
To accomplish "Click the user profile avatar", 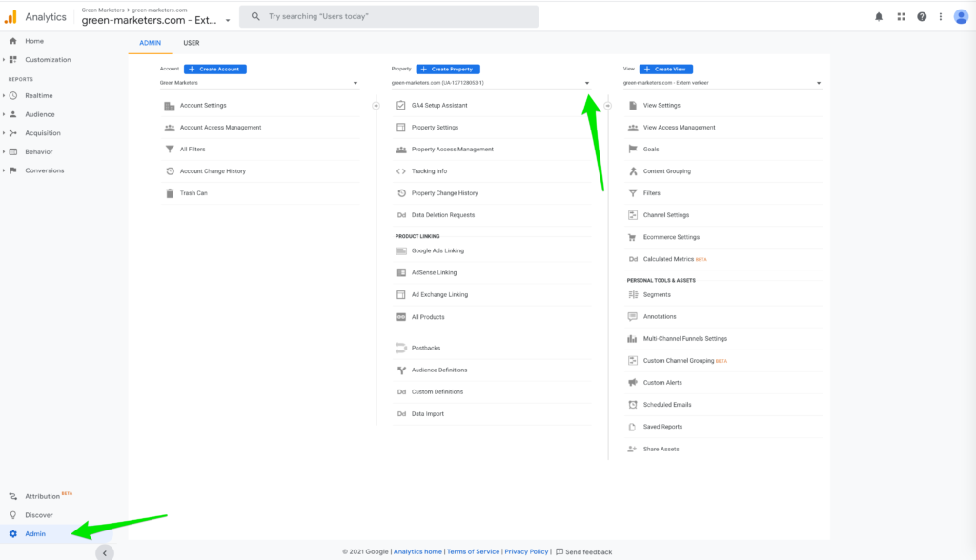I will pos(960,16).
